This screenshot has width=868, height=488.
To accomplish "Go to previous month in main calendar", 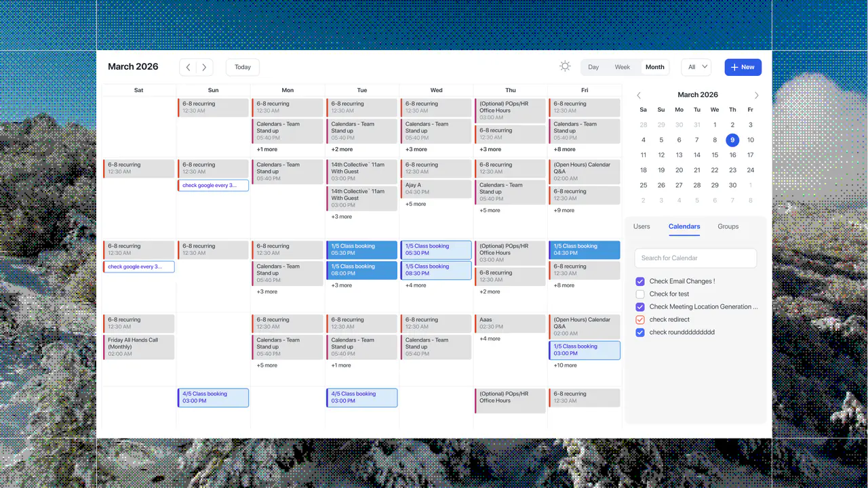I will 188,67.
